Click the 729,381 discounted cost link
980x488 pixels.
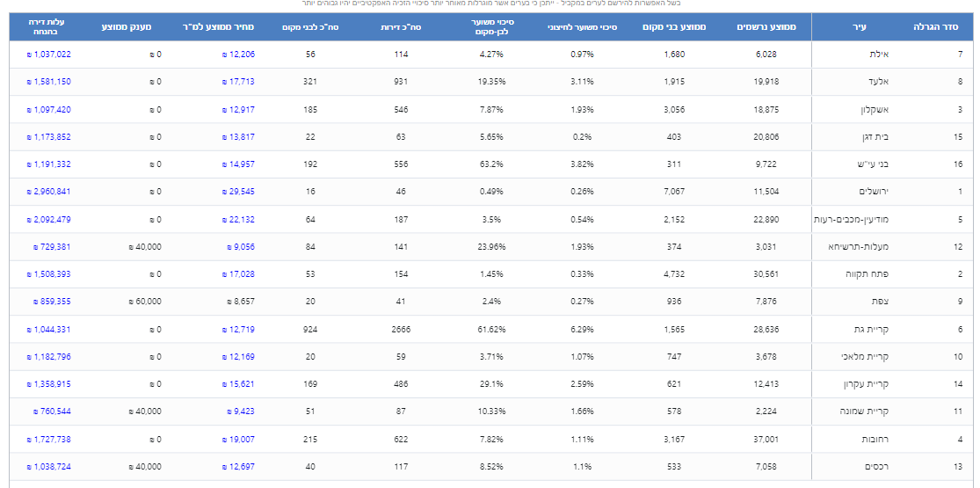[52, 247]
